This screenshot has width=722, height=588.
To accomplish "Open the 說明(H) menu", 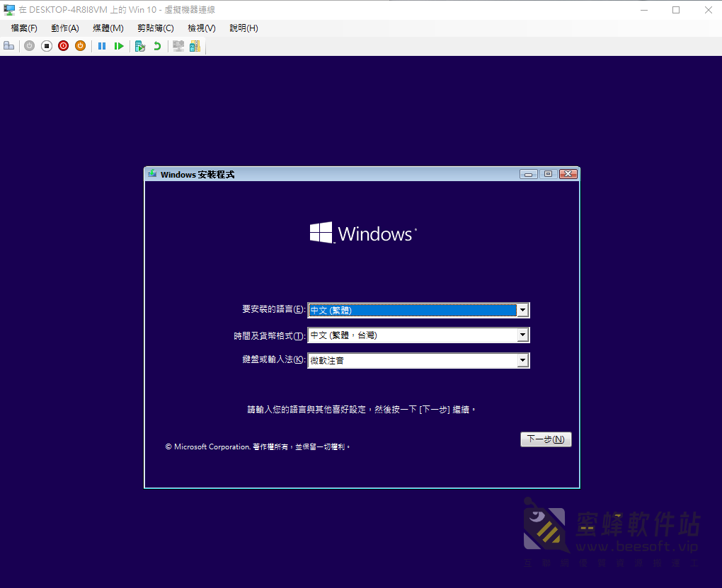I will tap(243, 28).
